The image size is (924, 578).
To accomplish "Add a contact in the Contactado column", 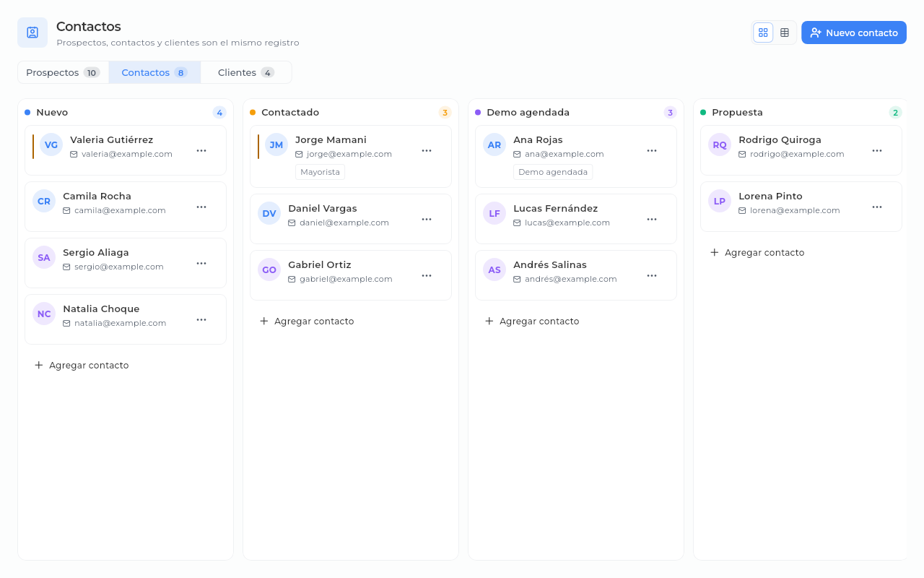I will (x=307, y=321).
